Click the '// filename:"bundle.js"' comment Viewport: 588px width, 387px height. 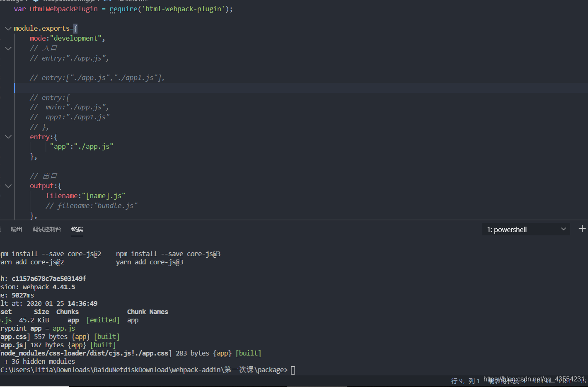pos(92,206)
